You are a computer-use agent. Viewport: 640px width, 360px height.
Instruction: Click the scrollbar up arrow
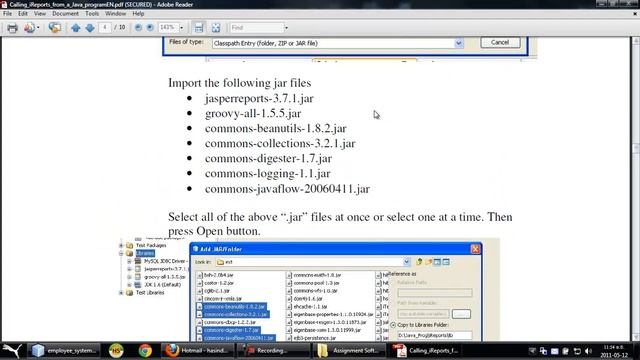(636, 40)
